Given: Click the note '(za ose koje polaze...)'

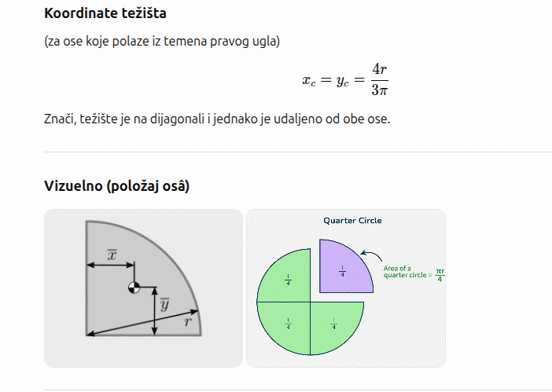Looking at the screenshot, I should point(162,41).
